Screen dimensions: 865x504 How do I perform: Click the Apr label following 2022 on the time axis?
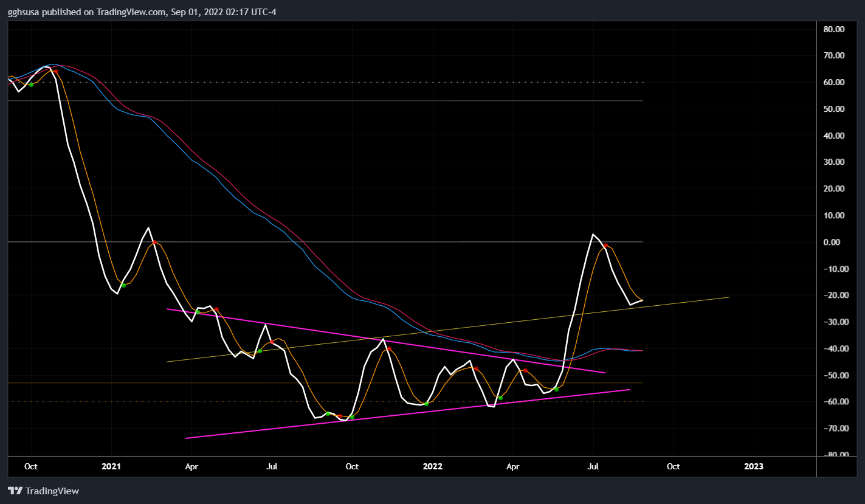click(513, 466)
